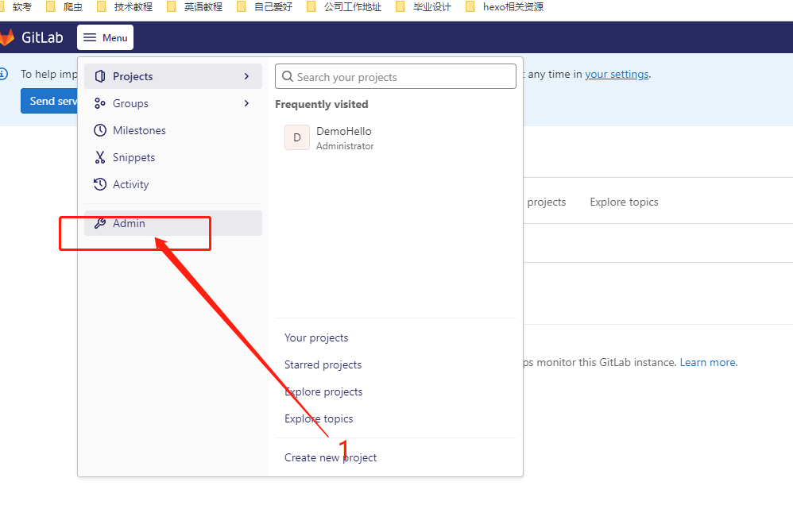Screen dimensions: 793x532
Task: Open Explore projects link in menu
Action: point(323,392)
